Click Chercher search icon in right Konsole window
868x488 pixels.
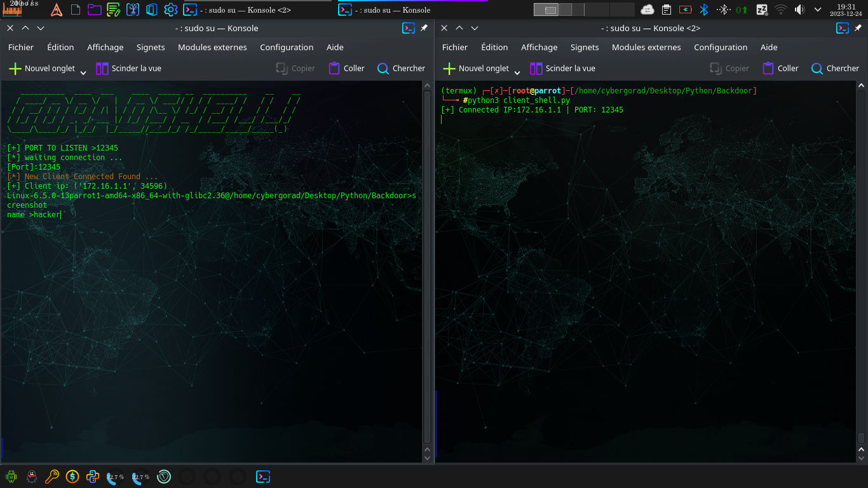click(817, 69)
